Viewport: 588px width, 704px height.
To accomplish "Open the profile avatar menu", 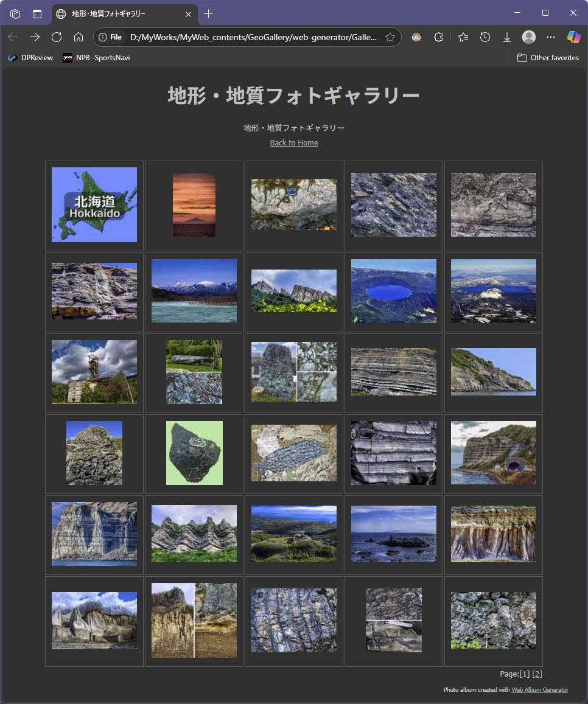I will coord(529,37).
